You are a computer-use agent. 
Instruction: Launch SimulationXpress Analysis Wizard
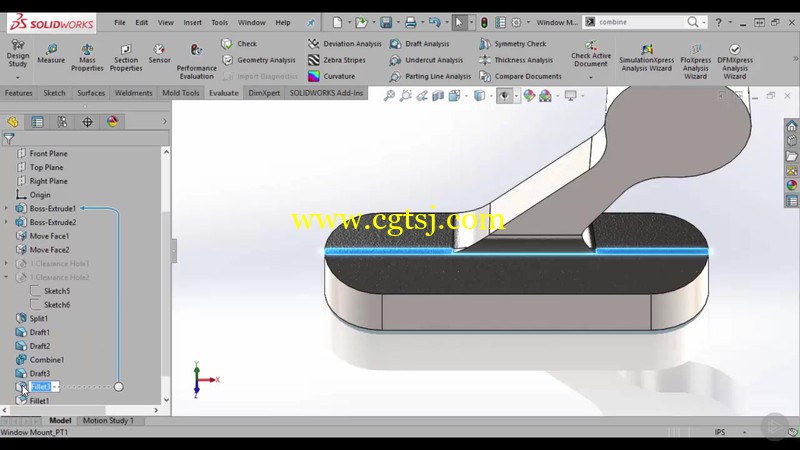(x=646, y=57)
